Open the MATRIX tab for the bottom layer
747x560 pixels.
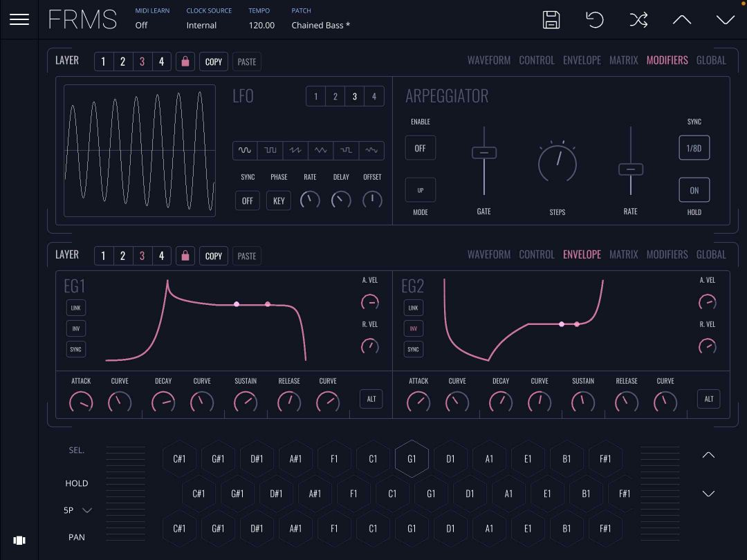623,254
